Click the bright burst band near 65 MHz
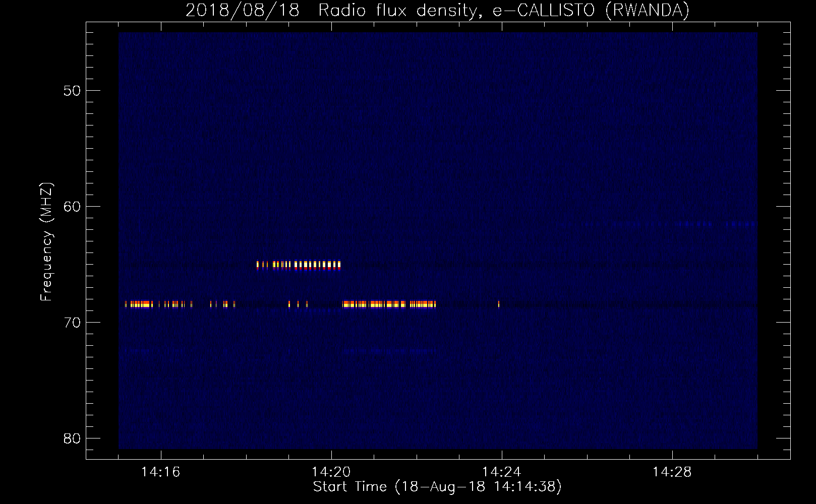This screenshot has height=504, width=816. pyautogui.click(x=299, y=265)
